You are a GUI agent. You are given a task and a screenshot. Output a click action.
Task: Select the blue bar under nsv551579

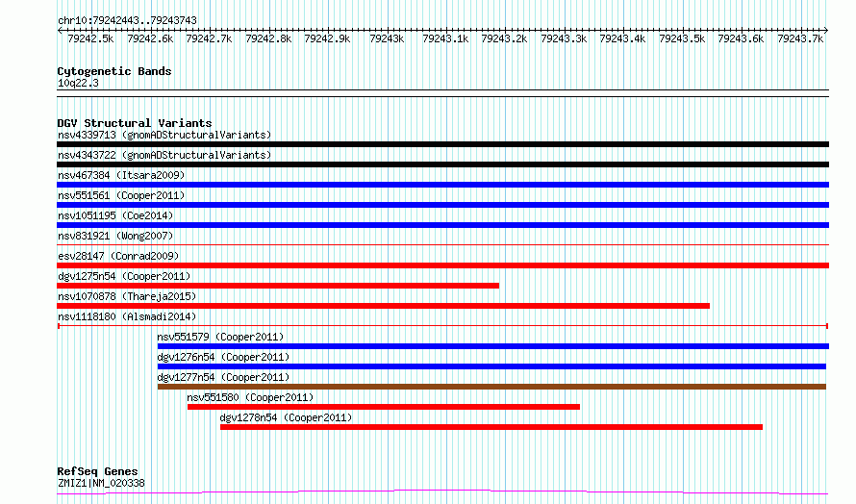click(493, 346)
